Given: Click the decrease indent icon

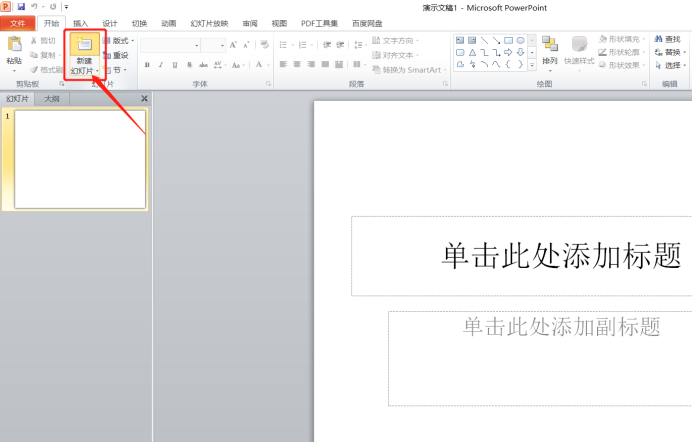Looking at the screenshot, I should pyautogui.click(x=327, y=45).
